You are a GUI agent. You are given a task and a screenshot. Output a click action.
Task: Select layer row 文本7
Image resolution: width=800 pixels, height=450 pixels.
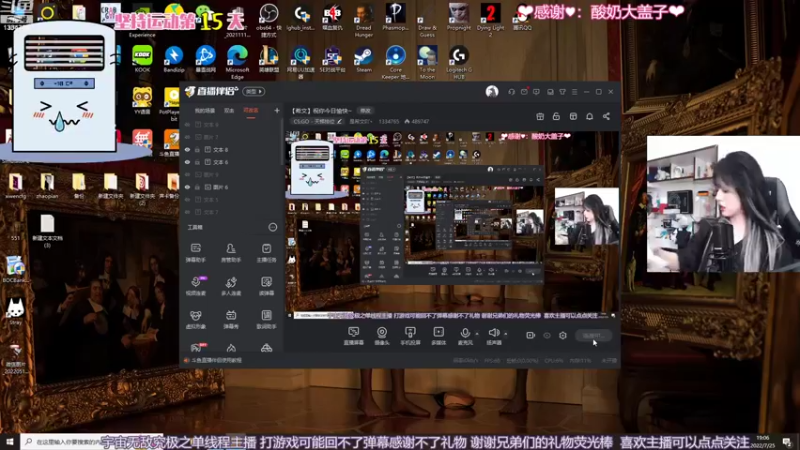232,212
